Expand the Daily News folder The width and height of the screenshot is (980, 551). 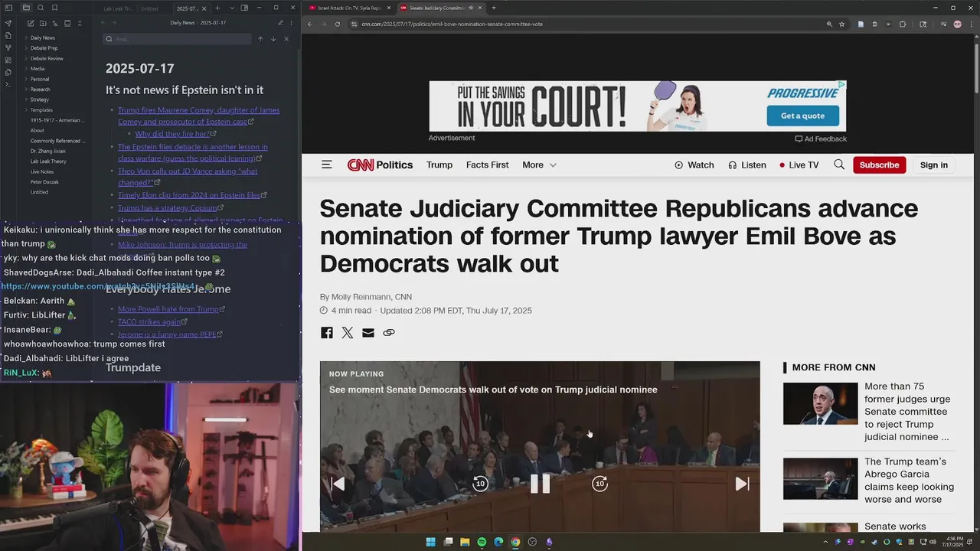[42, 37]
